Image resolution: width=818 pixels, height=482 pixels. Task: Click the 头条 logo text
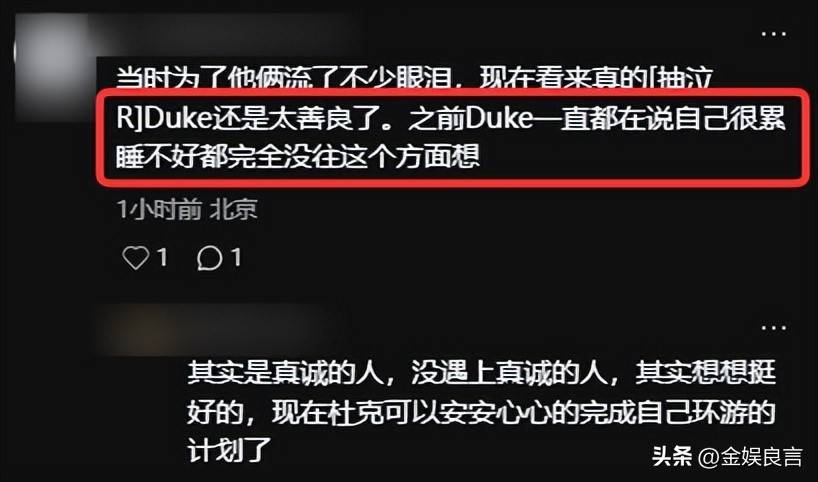click(x=672, y=457)
